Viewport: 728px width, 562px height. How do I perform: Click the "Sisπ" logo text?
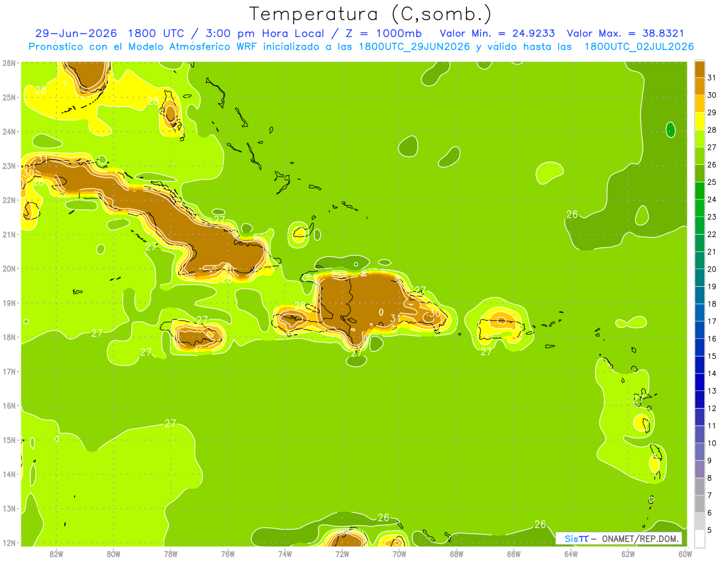(x=576, y=538)
